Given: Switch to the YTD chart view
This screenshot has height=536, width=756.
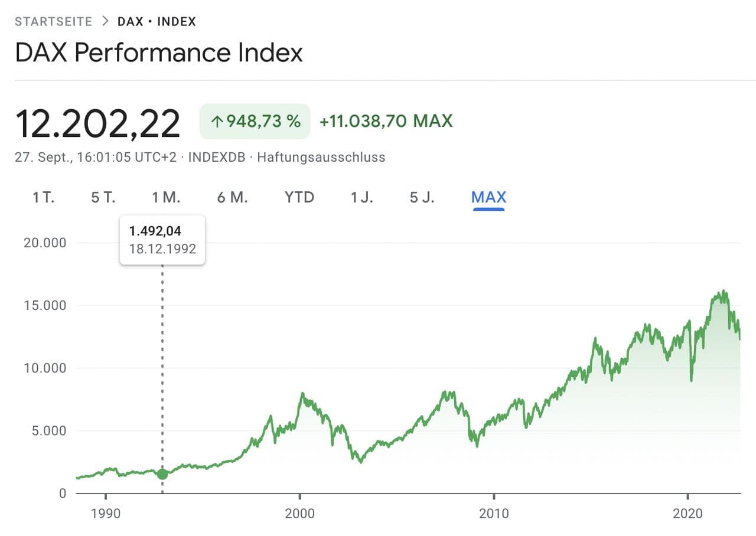Looking at the screenshot, I should 299,197.
